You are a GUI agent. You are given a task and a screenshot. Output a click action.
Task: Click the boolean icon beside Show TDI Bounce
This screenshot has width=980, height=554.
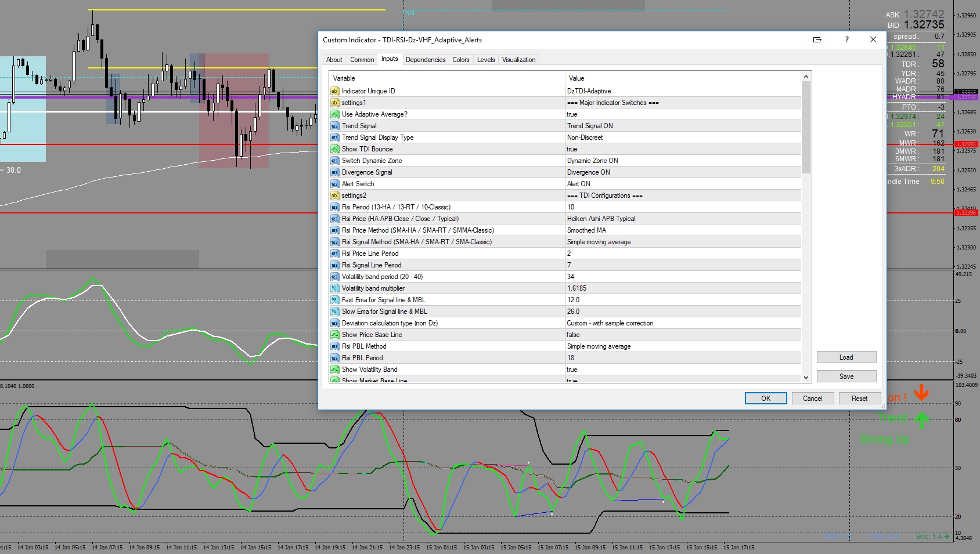tap(334, 149)
